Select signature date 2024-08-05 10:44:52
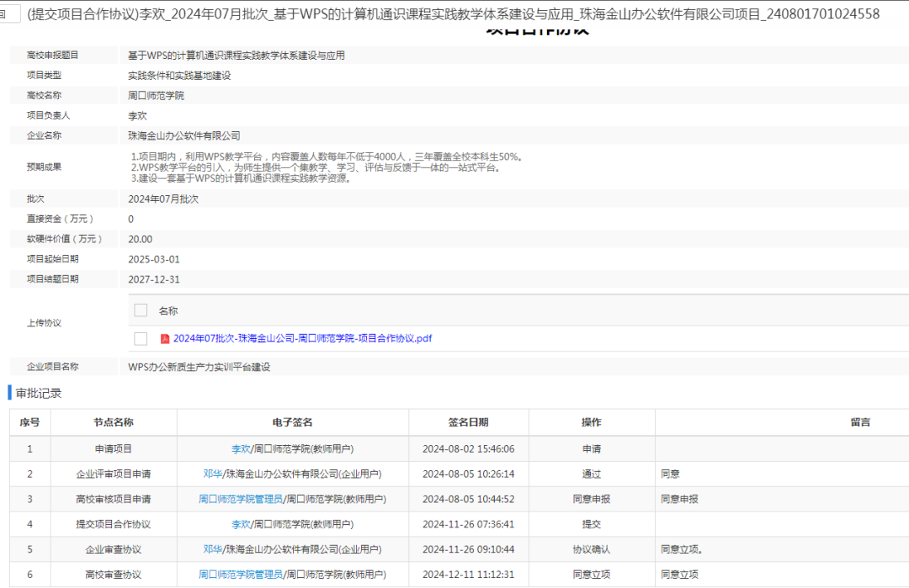The width and height of the screenshot is (909, 588). click(469, 499)
